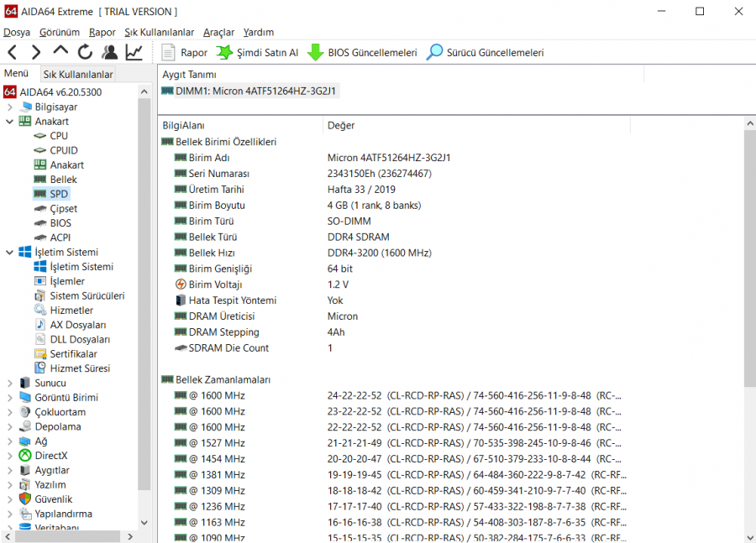Expand the Ağ tree node
This screenshot has height=543, width=756.
click(x=9, y=441)
